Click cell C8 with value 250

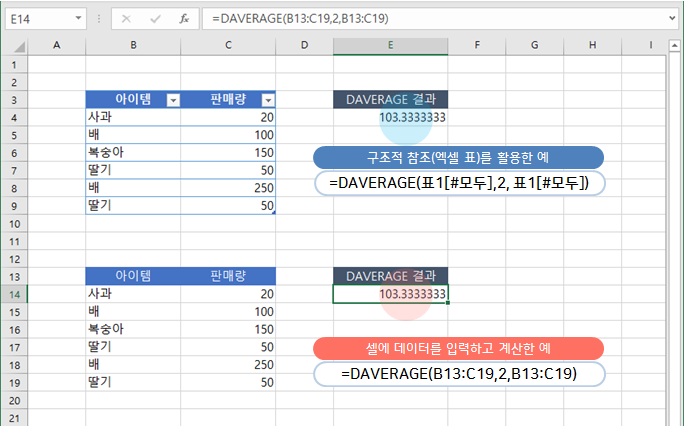(x=228, y=188)
